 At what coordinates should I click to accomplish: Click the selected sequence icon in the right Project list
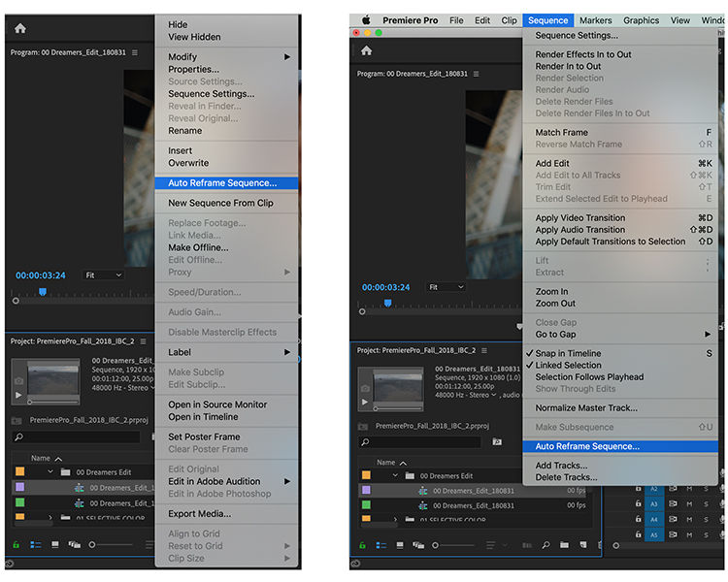(x=423, y=491)
